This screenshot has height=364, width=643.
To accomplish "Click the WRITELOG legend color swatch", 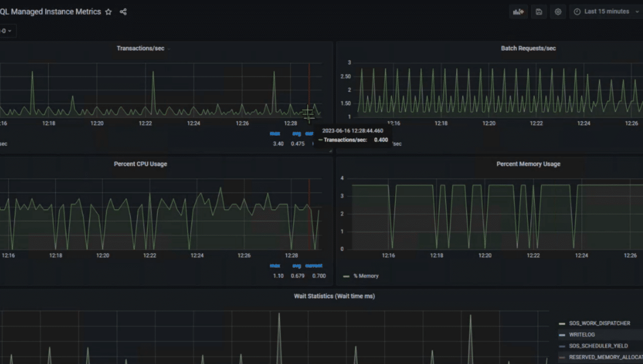I will tap(562, 335).
